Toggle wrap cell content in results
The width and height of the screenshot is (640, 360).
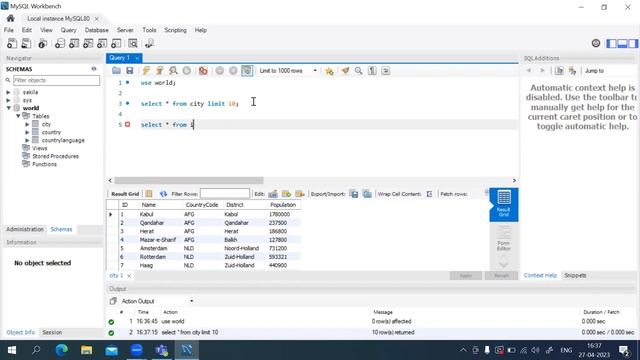click(x=429, y=194)
